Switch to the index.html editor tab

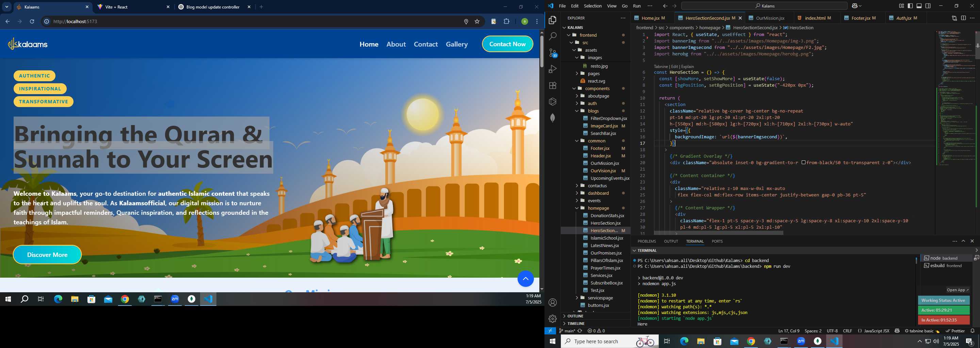[815, 18]
